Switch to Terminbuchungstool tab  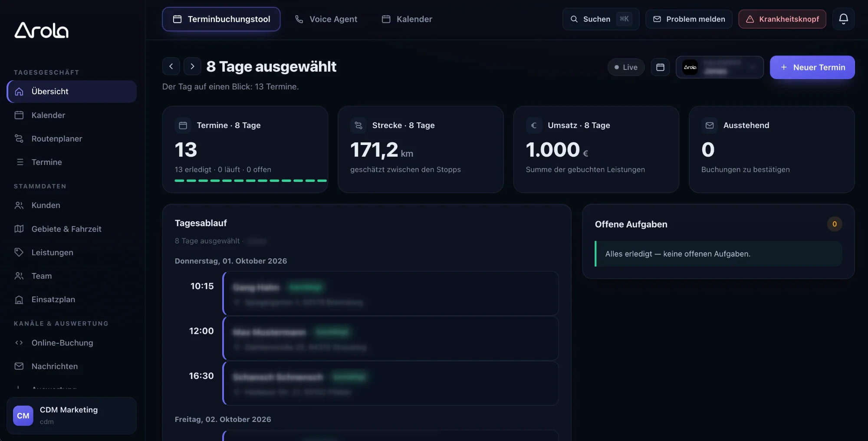pyautogui.click(x=221, y=19)
